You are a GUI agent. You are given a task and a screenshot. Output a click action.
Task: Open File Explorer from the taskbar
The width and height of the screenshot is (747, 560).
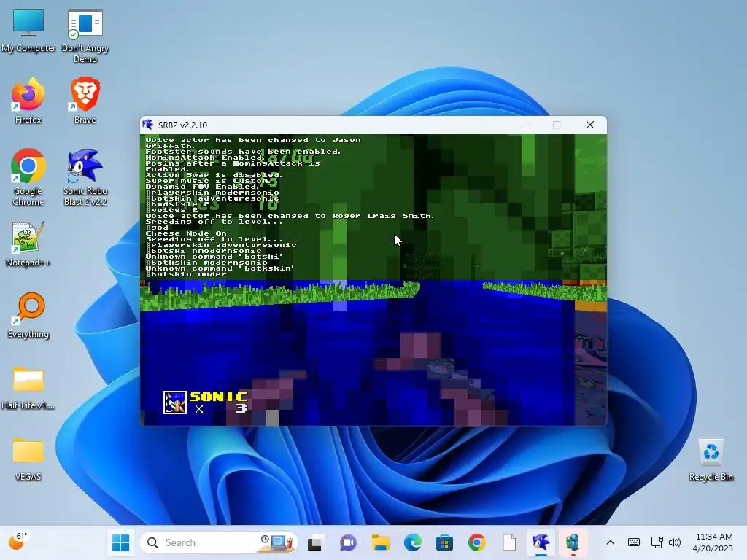(380, 542)
